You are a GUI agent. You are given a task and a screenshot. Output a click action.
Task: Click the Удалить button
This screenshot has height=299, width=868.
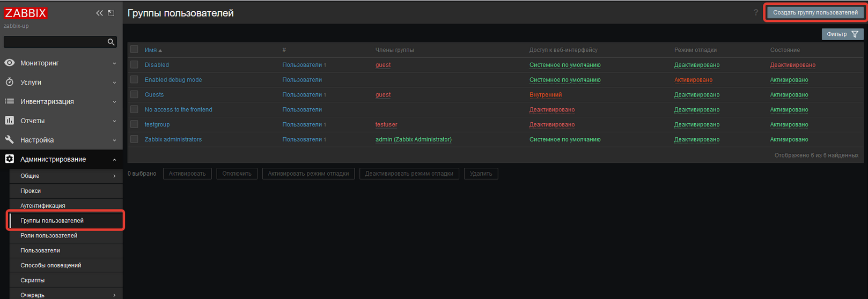click(x=481, y=174)
